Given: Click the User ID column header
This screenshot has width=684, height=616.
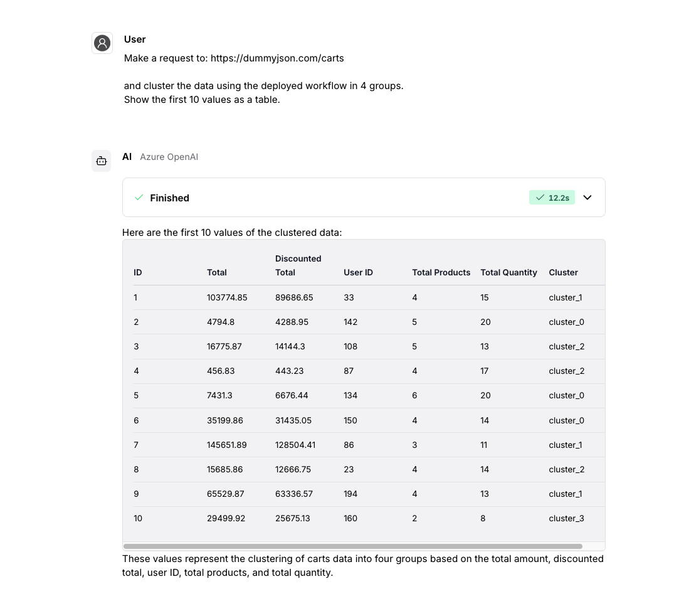Looking at the screenshot, I should pyautogui.click(x=358, y=272).
